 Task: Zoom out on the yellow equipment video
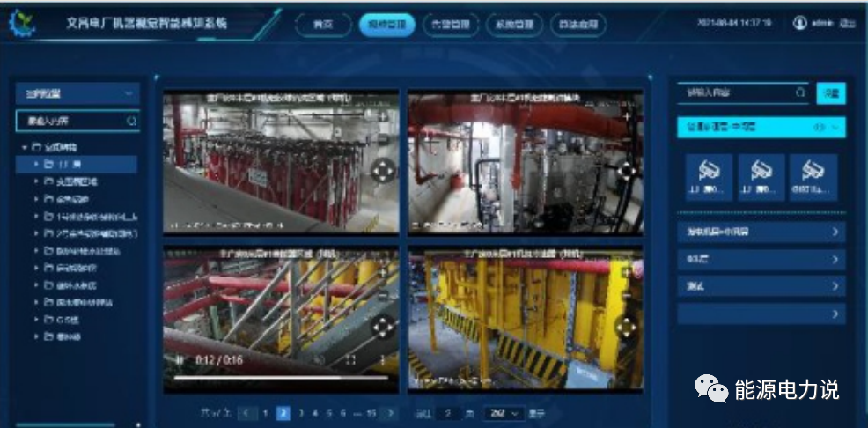pos(627,296)
